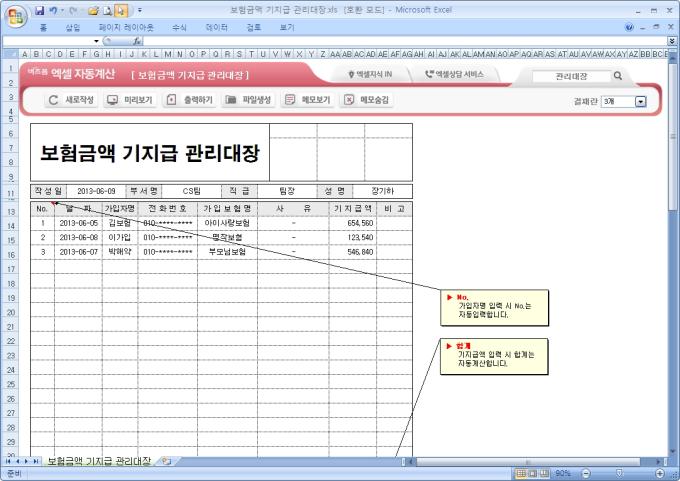Click the zoom in plus button
This screenshot has height=481, width=680.
pyautogui.click(x=660, y=473)
